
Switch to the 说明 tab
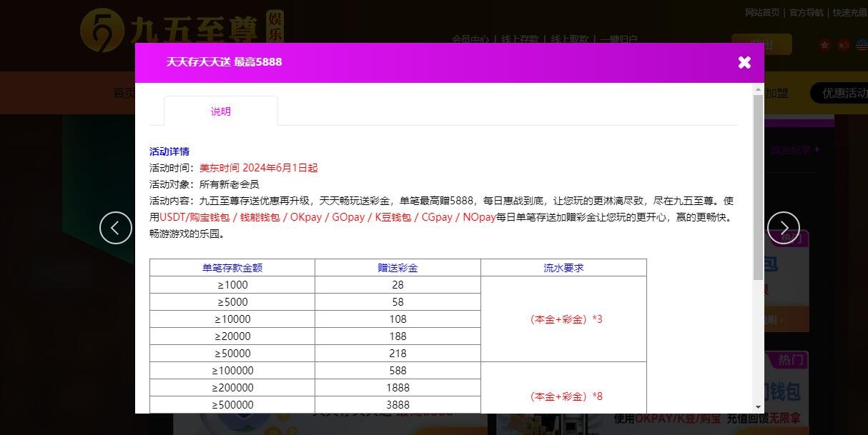pos(220,111)
